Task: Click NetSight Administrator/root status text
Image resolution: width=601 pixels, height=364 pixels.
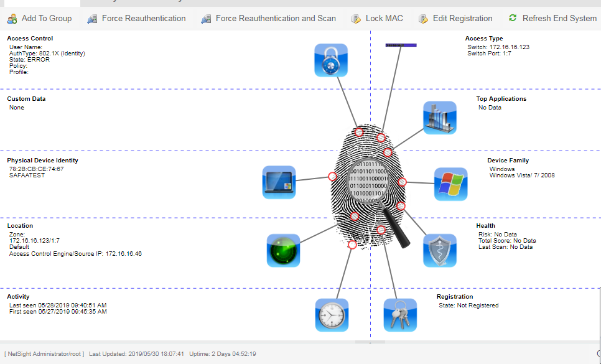Action: pyautogui.click(x=44, y=353)
